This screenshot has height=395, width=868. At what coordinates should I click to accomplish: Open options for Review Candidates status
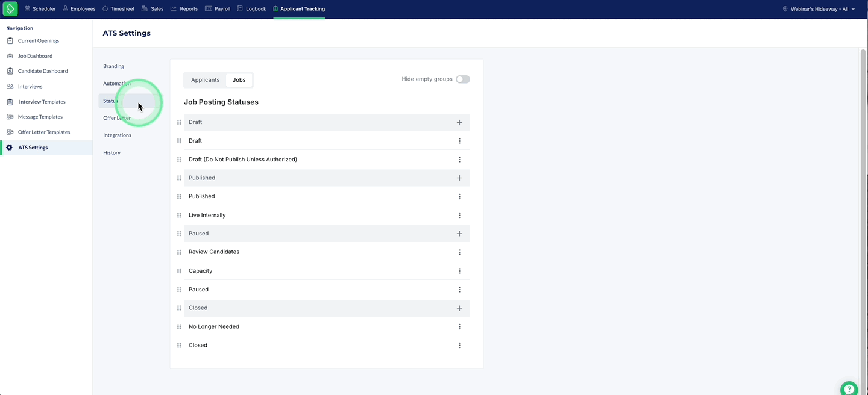pyautogui.click(x=459, y=252)
